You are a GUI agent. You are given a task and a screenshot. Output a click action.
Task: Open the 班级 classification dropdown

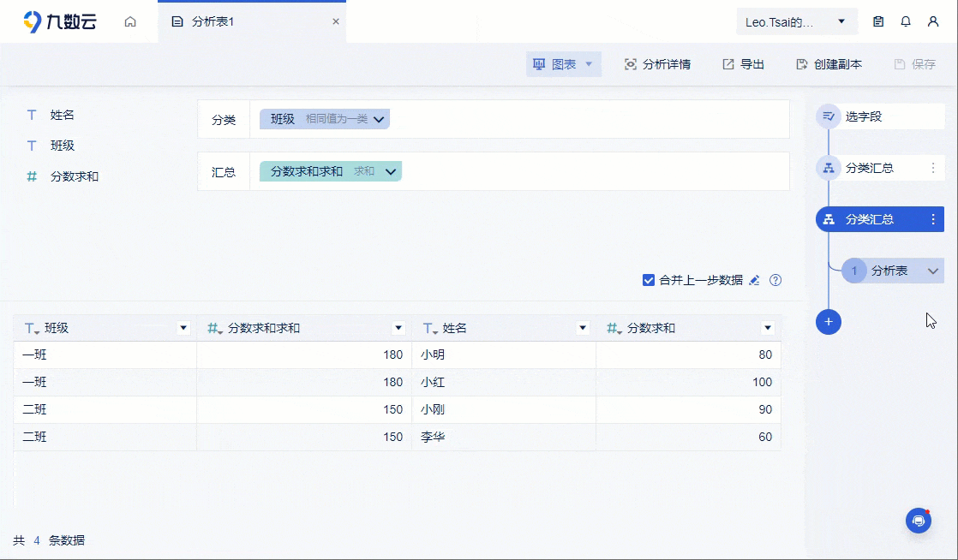click(x=378, y=119)
